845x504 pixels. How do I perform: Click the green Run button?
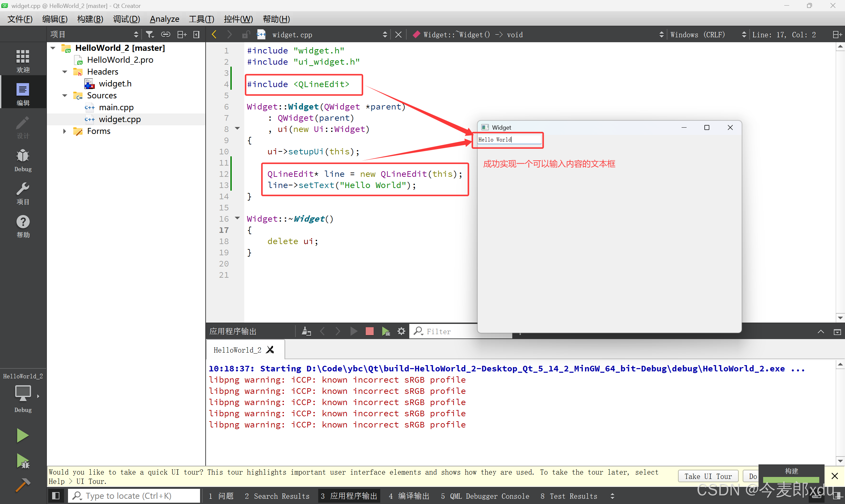(22, 435)
